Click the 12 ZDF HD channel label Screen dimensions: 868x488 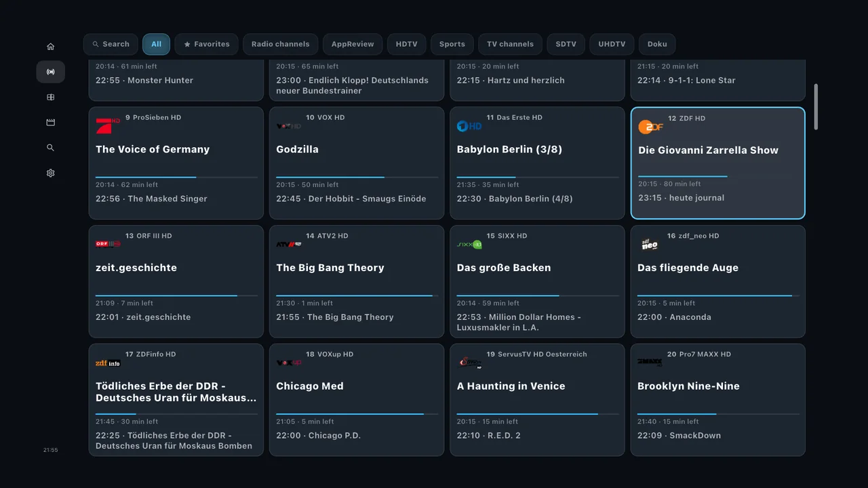[x=686, y=119]
